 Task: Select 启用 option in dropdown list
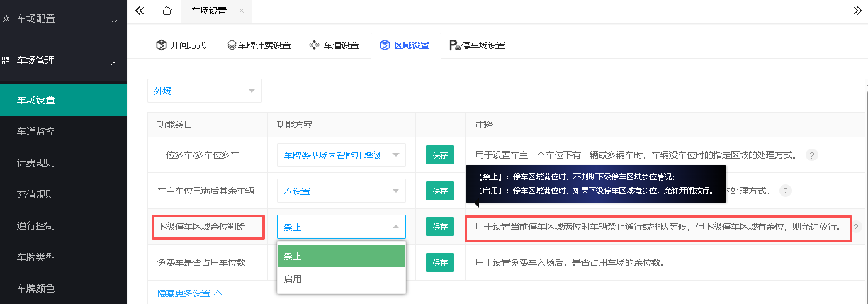click(x=341, y=279)
